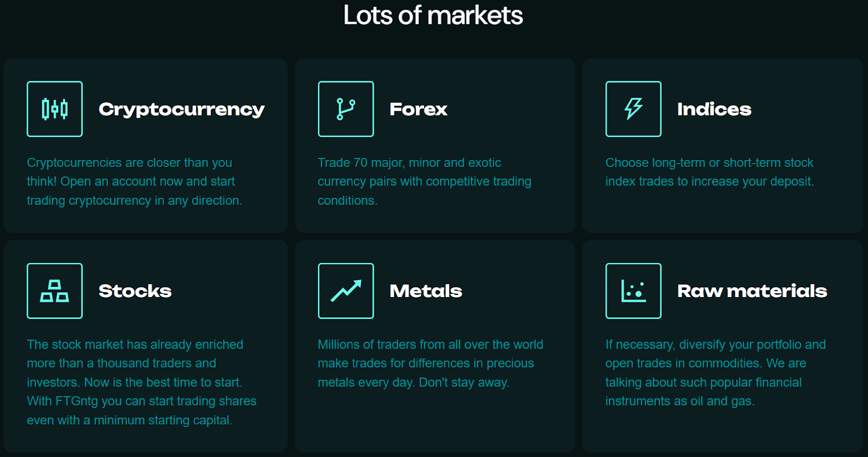Click the precious metals description text
Screen dimensions: 868x457
[430, 363]
